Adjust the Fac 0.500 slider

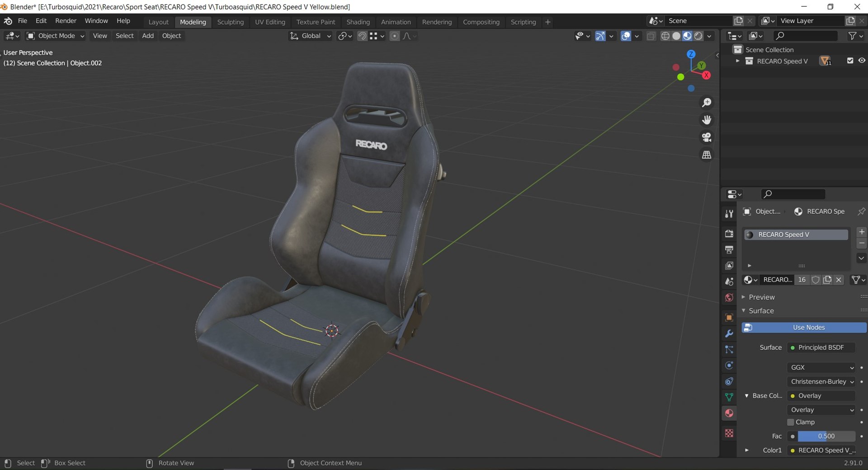pos(826,436)
